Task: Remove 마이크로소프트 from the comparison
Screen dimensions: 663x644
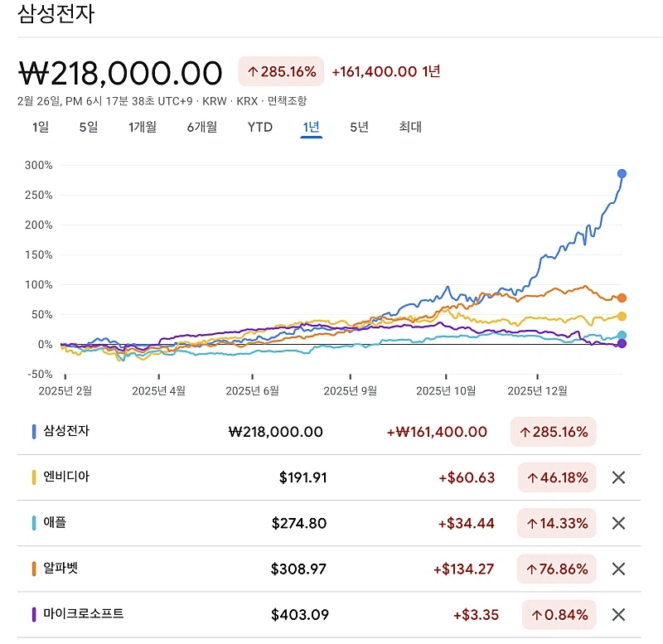Action: click(619, 615)
